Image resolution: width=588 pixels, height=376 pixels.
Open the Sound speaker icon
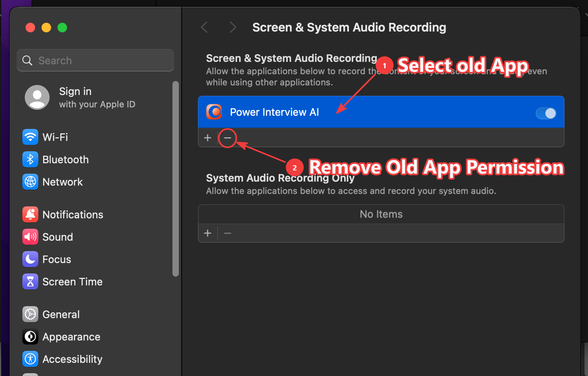coord(30,237)
